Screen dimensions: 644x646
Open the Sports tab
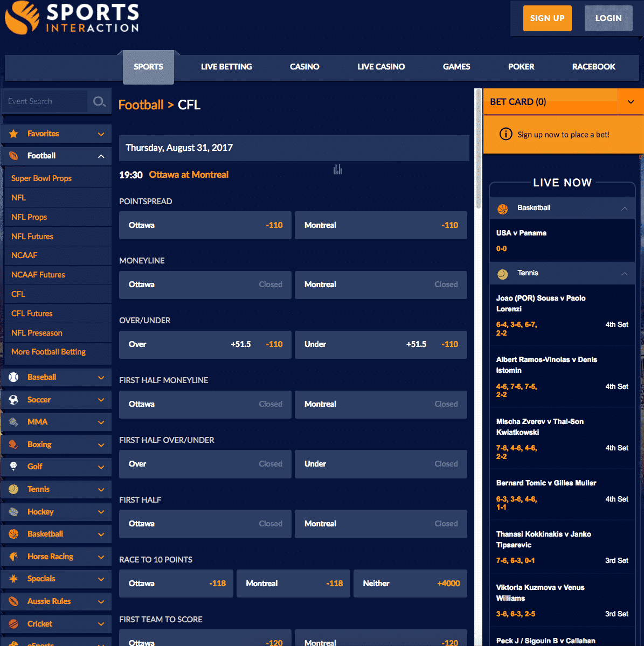[x=148, y=67]
